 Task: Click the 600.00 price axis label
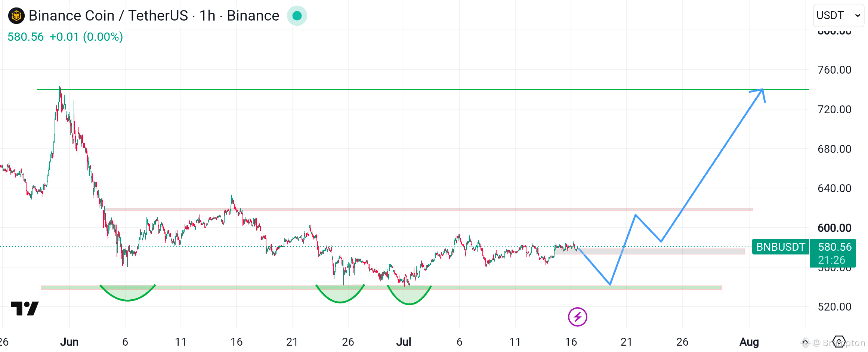(834, 228)
